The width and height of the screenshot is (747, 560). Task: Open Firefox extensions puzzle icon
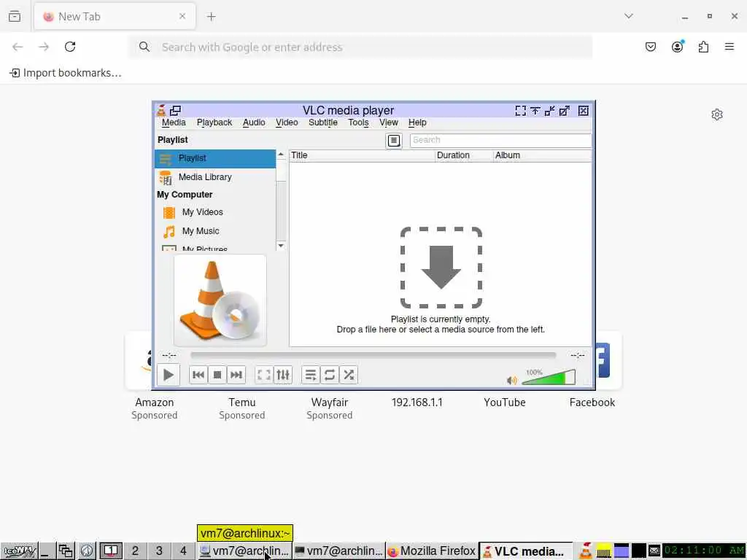click(x=703, y=47)
